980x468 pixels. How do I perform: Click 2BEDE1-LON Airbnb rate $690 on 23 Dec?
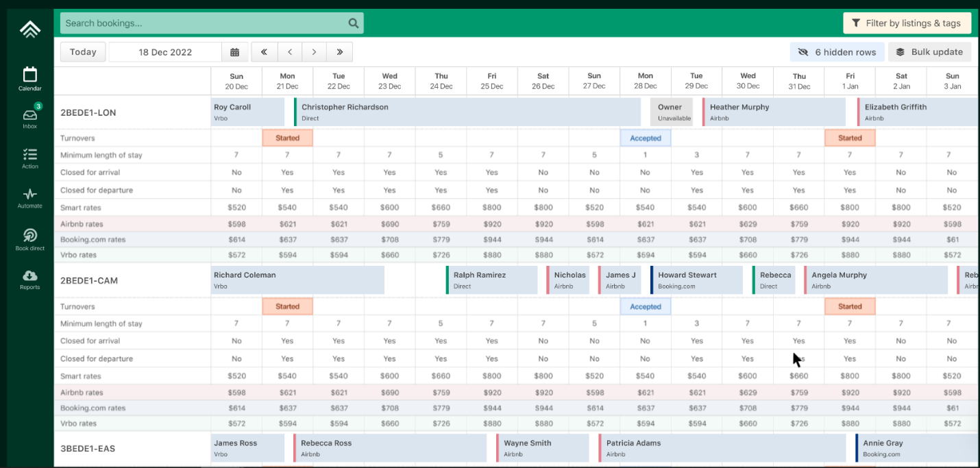(389, 224)
